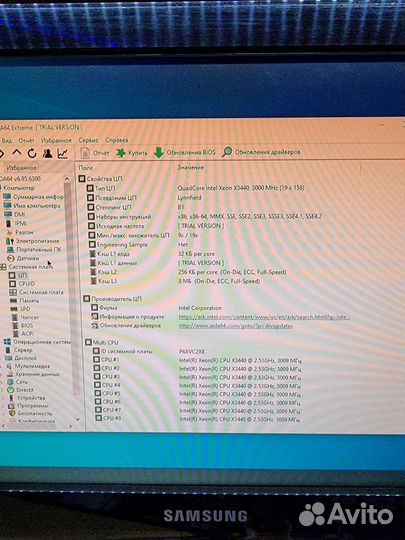
Task: Click the Отчет toolbar button label
Action: click(101, 153)
